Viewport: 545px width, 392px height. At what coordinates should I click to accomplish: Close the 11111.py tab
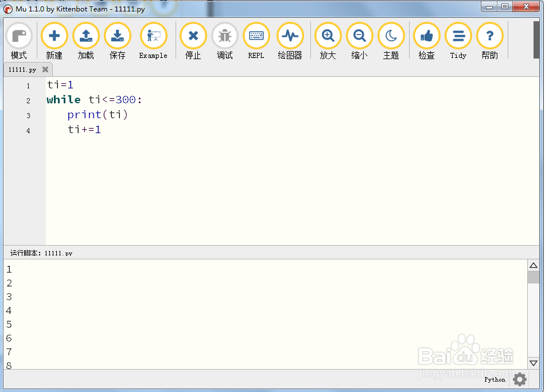(44, 69)
